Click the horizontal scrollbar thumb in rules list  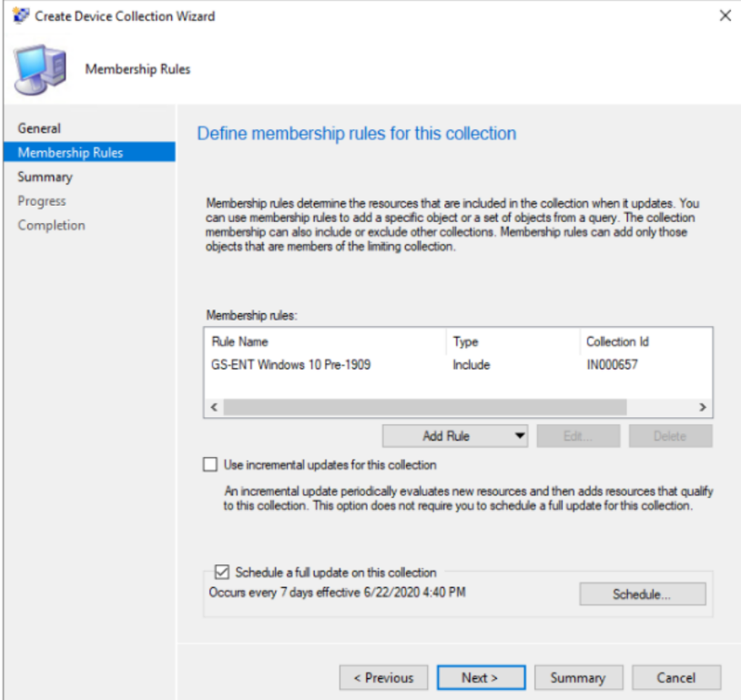point(425,407)
